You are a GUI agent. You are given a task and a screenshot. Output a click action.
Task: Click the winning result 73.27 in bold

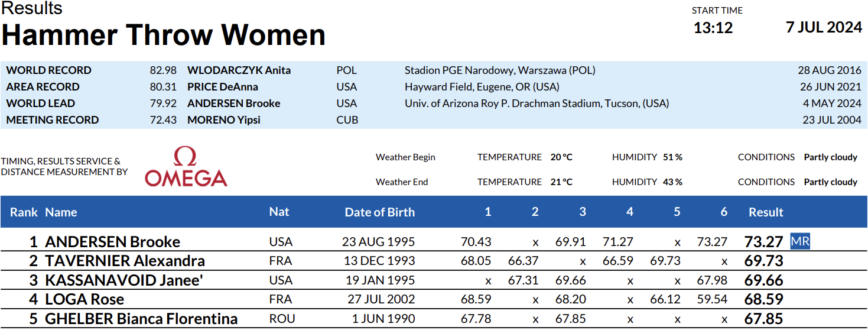(763, 242)
